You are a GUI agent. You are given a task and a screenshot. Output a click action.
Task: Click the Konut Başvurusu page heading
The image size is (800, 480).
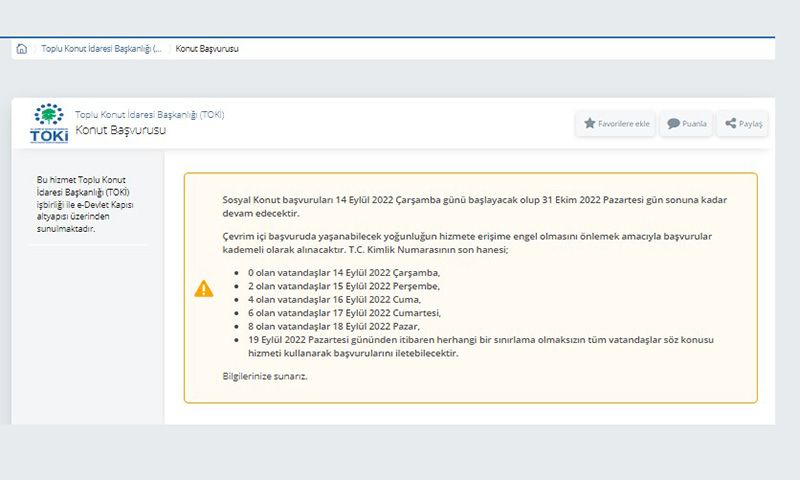tap(120, 130)
